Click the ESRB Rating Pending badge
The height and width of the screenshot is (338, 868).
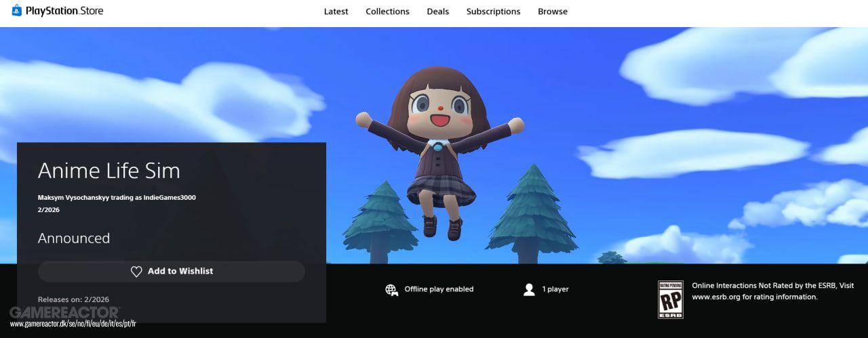(671, 299)
